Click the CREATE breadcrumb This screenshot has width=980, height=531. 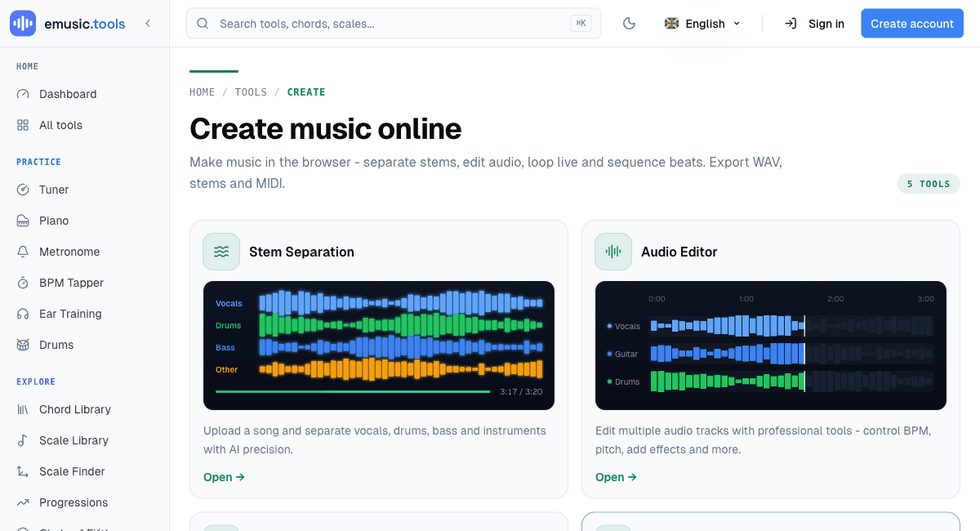pos(306,92)
